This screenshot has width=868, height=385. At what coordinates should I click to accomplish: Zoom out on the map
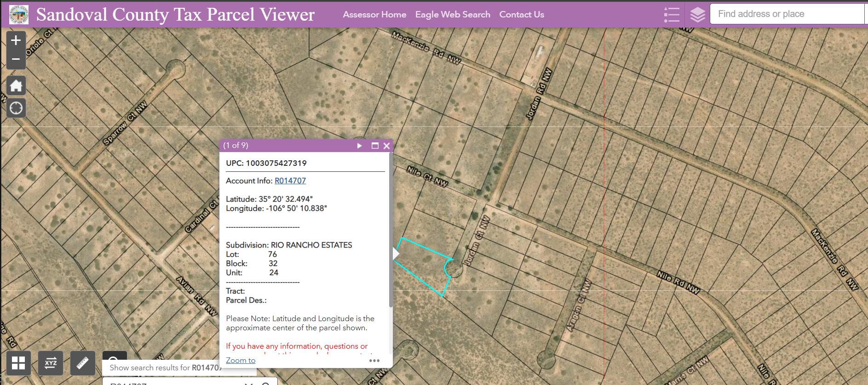(16, 60)
